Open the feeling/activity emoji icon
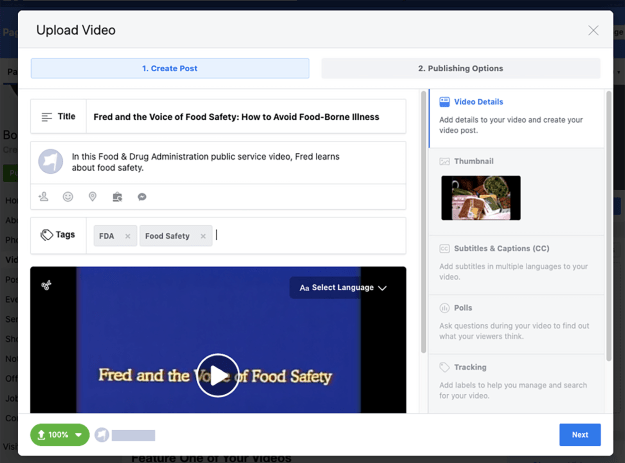Viewport: 625px width, 463px height. coord(68,196)
